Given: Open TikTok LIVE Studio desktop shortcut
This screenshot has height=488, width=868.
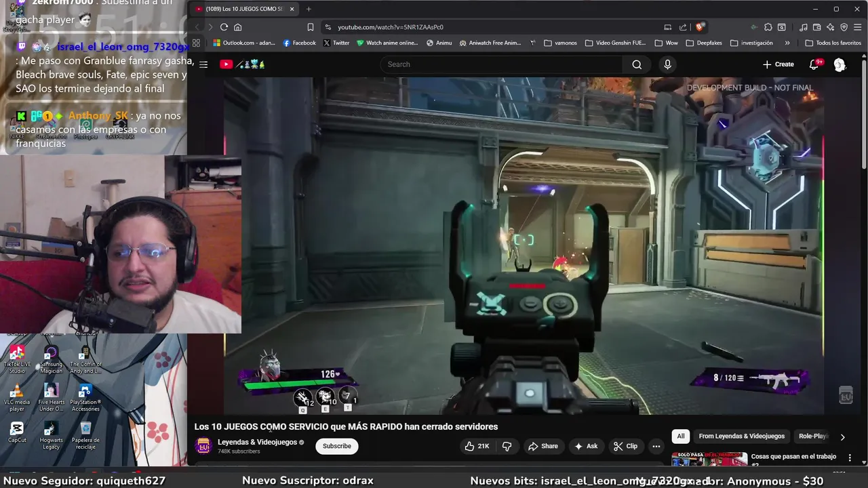Looking at the screenshot, I should tap(17, 360).
